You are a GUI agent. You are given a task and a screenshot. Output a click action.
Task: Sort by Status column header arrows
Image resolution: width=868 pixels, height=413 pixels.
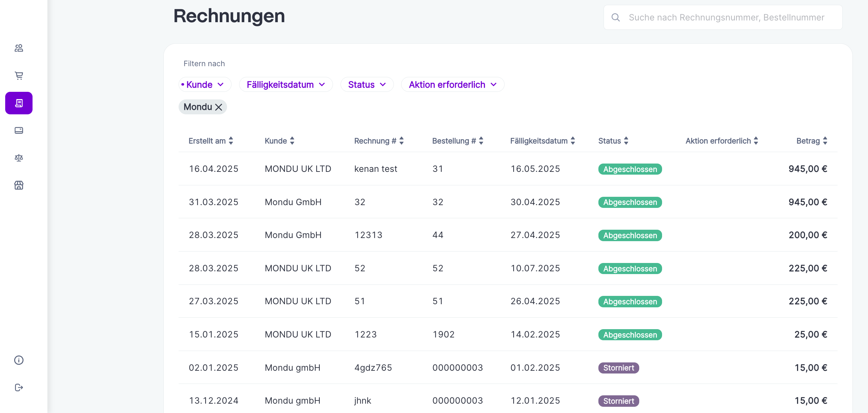pos(626,141)
